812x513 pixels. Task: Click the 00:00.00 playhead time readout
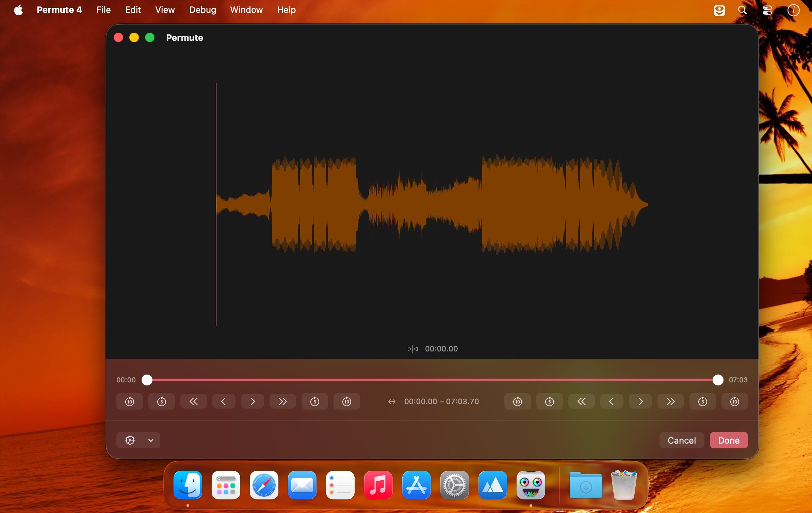tap(441, 349)
